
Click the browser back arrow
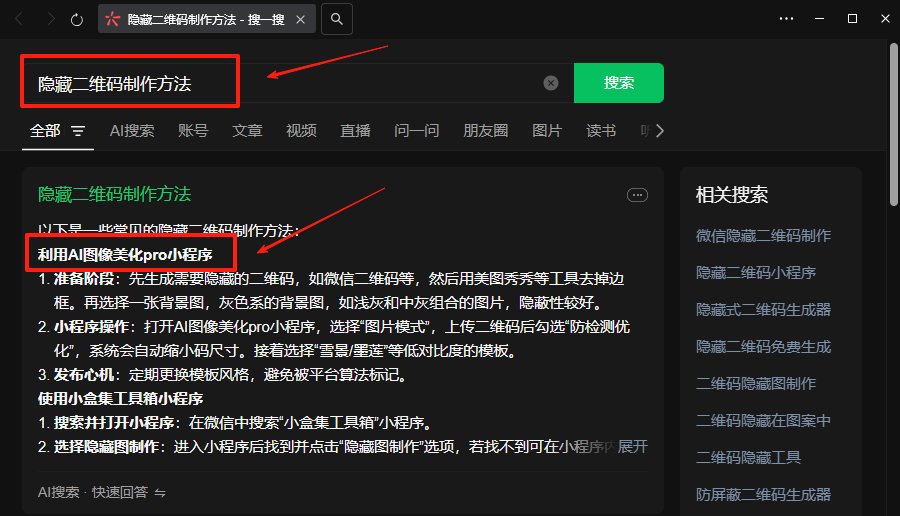(x=19, y=20)
